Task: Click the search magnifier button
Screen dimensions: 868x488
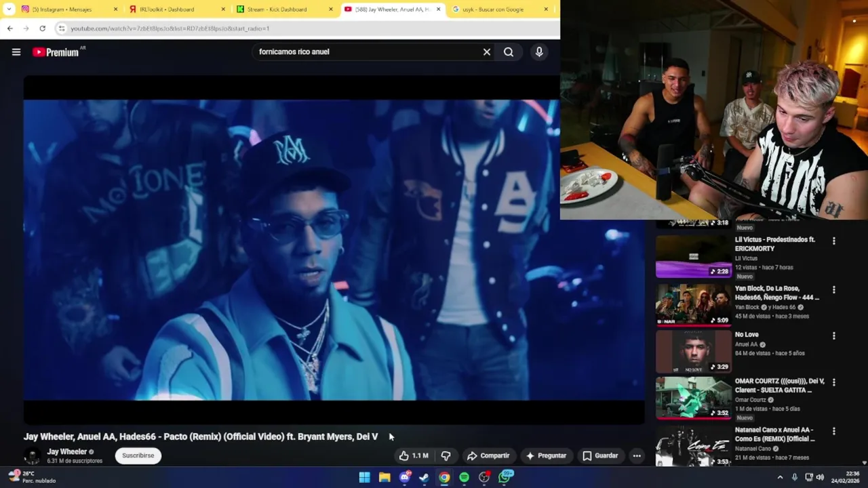Action: click(x=509, y=52)
